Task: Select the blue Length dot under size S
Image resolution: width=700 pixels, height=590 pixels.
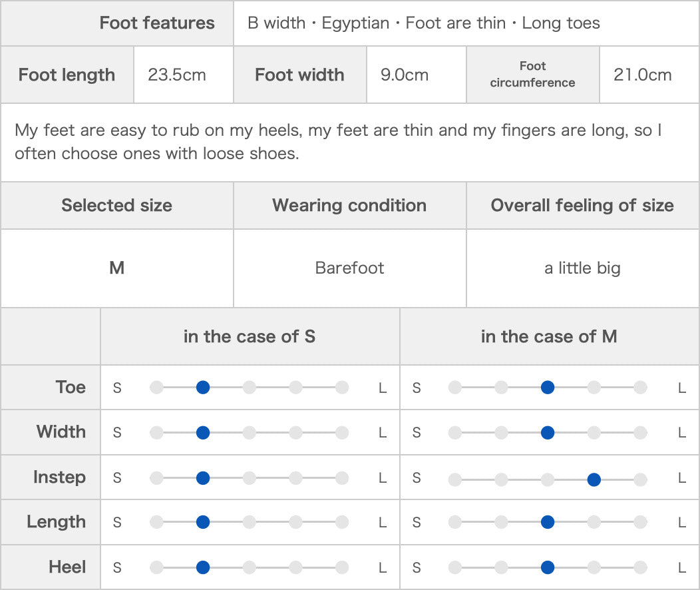Action: pyautogui.click(x=203, y=521)
